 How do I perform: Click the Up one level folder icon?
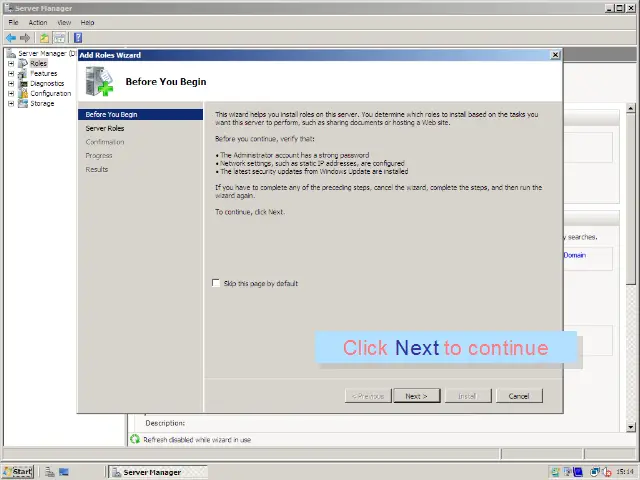pos(44,38)
